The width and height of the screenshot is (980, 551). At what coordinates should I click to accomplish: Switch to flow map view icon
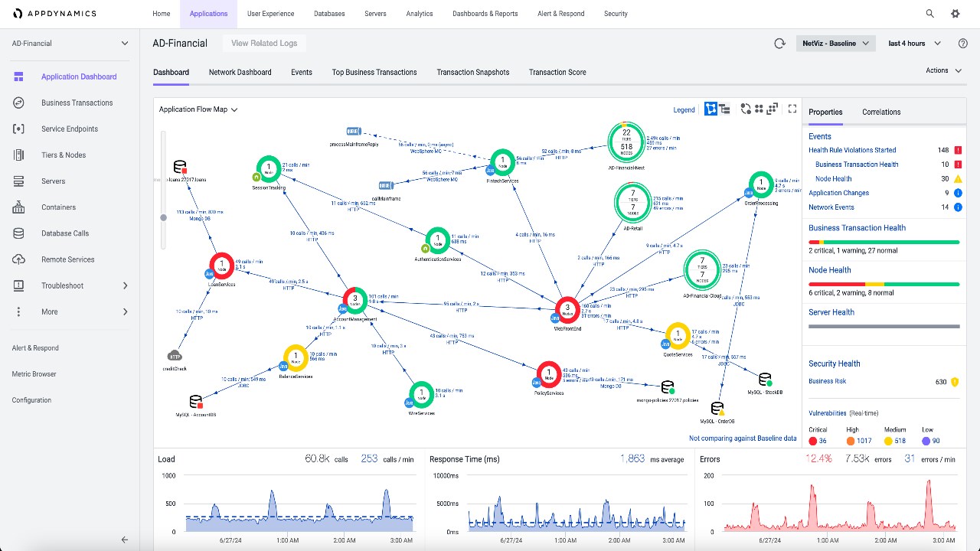[710, 109]
